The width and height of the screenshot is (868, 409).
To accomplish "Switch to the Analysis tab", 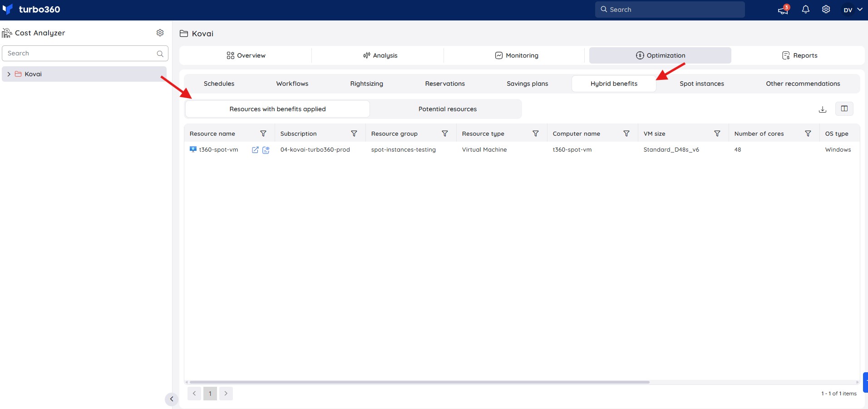I will tap(380, 55).
